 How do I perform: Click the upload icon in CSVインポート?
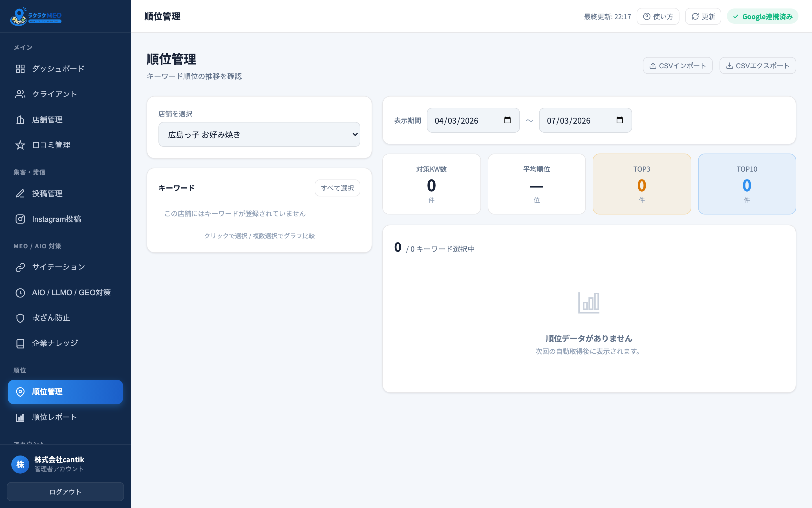pos(653,66)
